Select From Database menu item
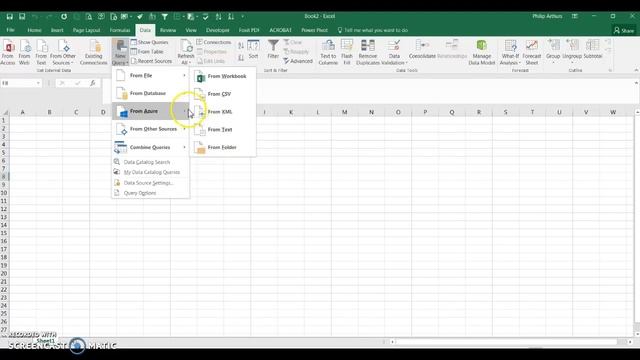Screen dimensions: 640x360 [151, 93]
